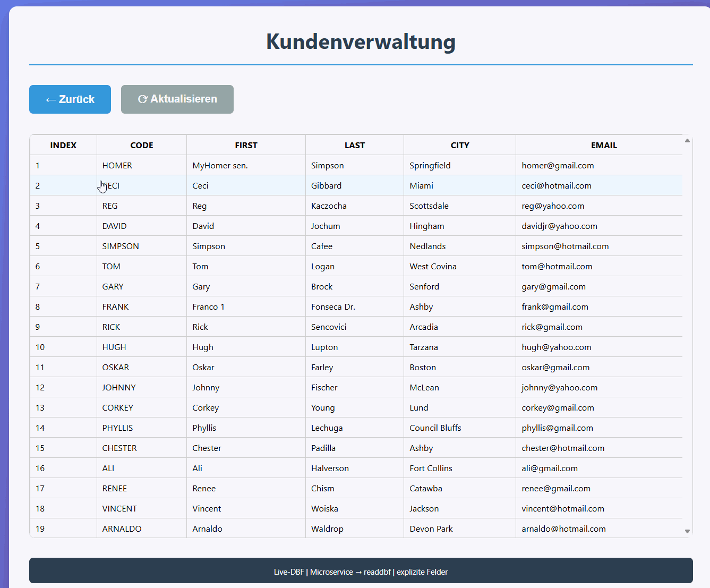Image resolution: width=710 pixels, height=588 pixels.
Task: Click the Zurück back button
Action: 70,99
